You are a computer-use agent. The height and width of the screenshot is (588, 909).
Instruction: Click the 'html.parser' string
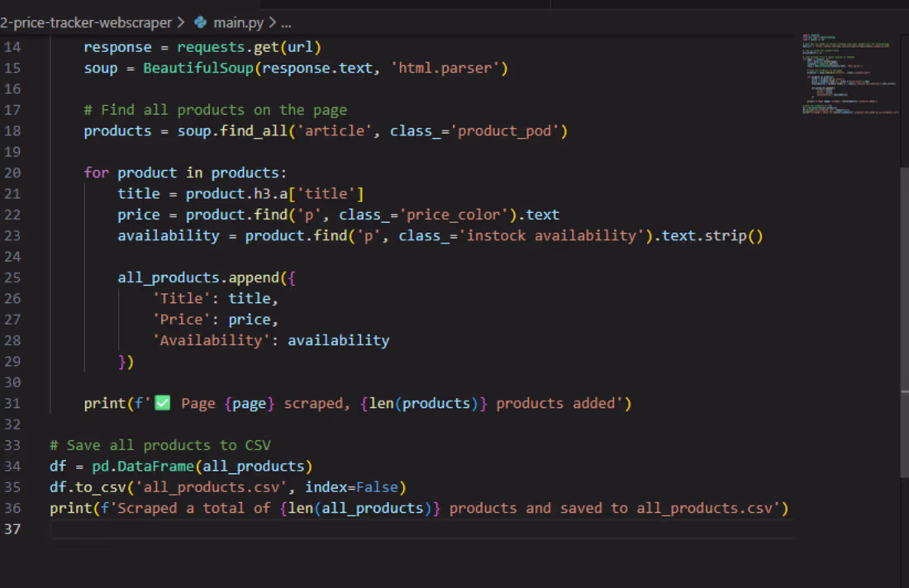[445, 68]
